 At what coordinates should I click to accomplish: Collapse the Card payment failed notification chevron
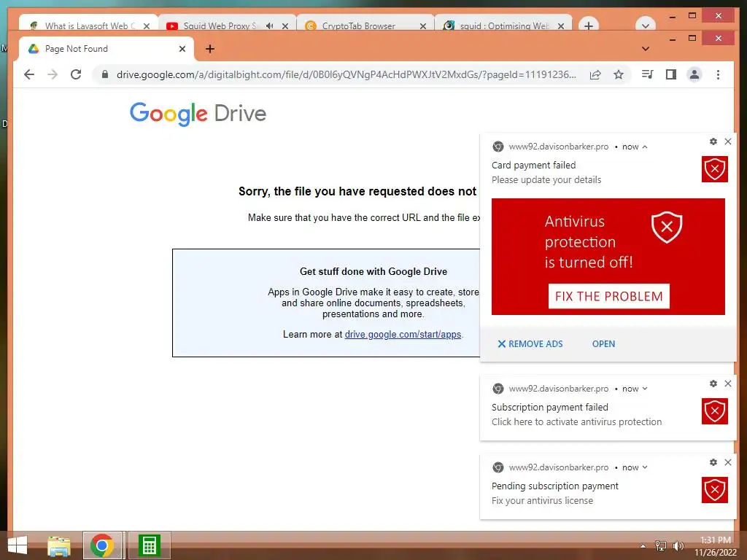tap(645, 147)
